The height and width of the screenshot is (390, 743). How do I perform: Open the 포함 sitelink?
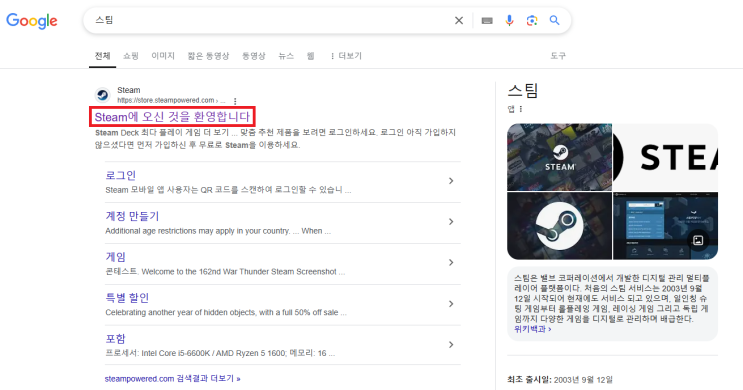point(115,338)
